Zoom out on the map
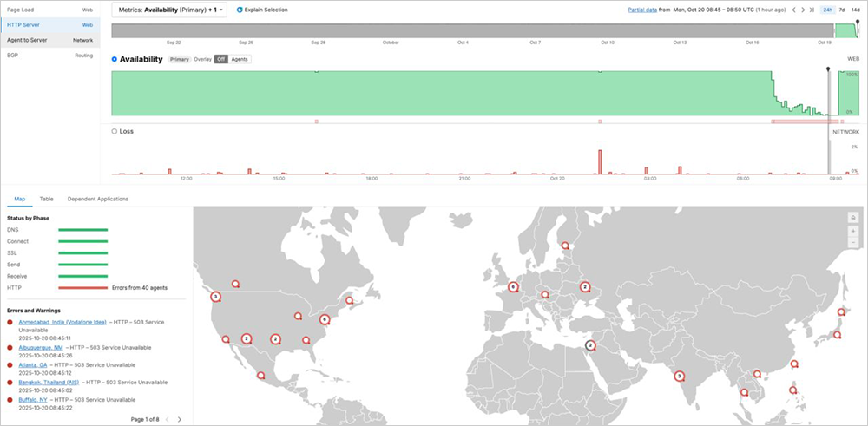The height and width of the screenshot is (426, 868). [853, 242]
